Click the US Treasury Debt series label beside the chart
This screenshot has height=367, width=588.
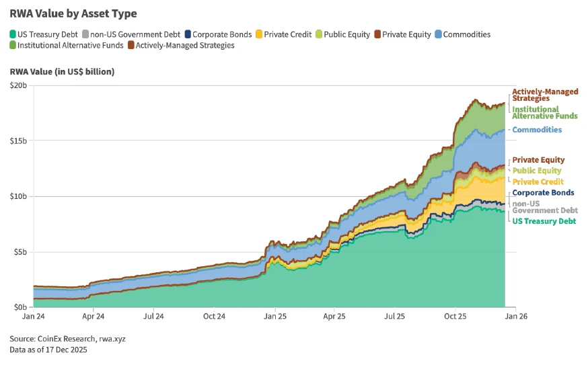pos(544,221)
